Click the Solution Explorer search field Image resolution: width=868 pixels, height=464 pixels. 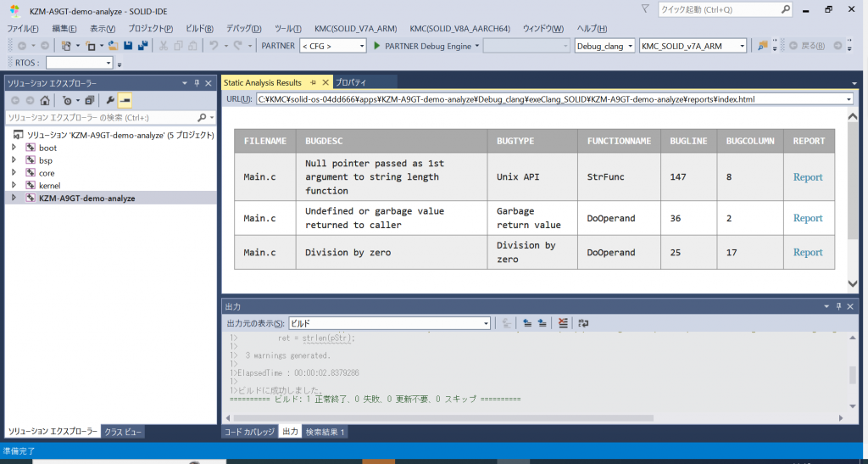[102, 117]
